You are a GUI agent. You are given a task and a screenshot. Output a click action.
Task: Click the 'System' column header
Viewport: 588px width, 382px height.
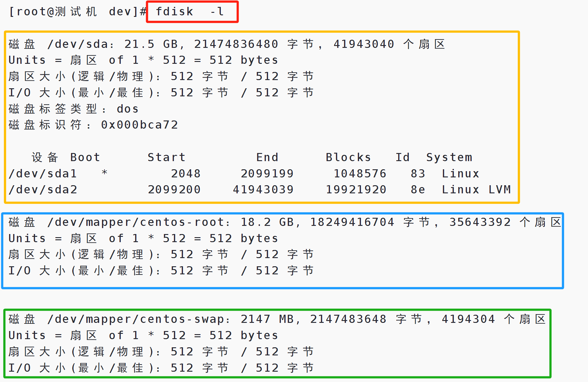click(x=449, y=157)
